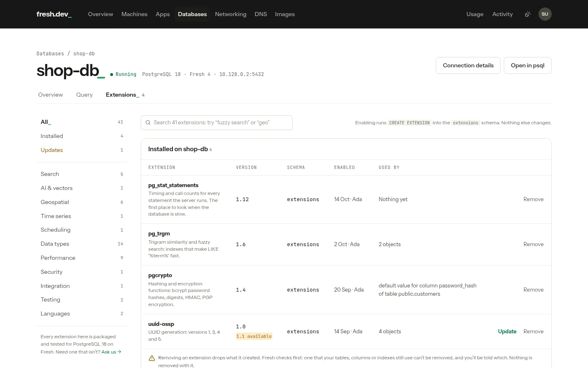Open the Overview top navigation item
Image resolution: width=588 pixels, height=368 pixels.
100,14
